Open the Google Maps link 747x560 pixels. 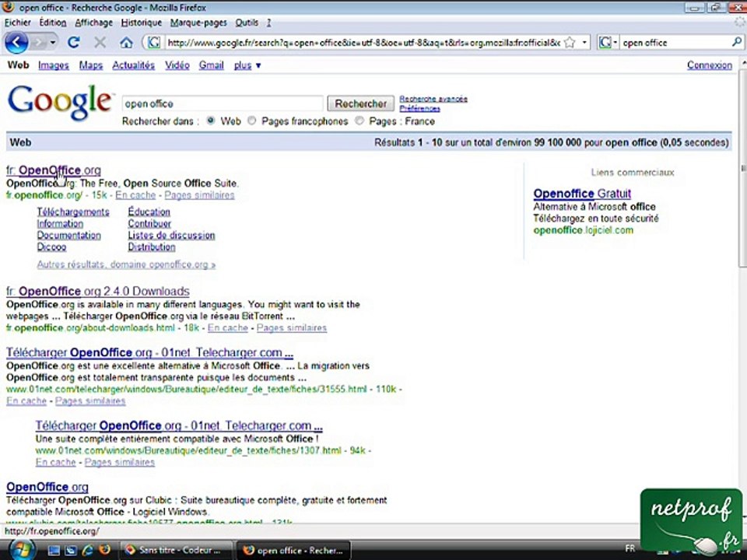click(x=90, y=65)
